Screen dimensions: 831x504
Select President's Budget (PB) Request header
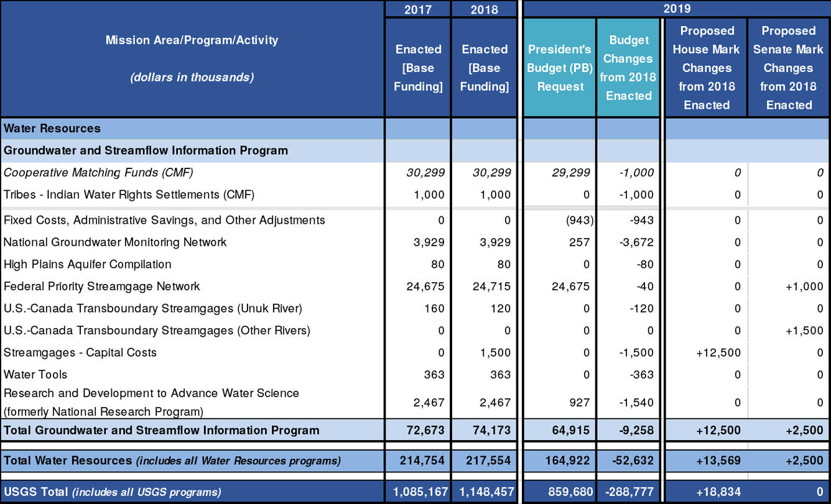coord(560,68)
